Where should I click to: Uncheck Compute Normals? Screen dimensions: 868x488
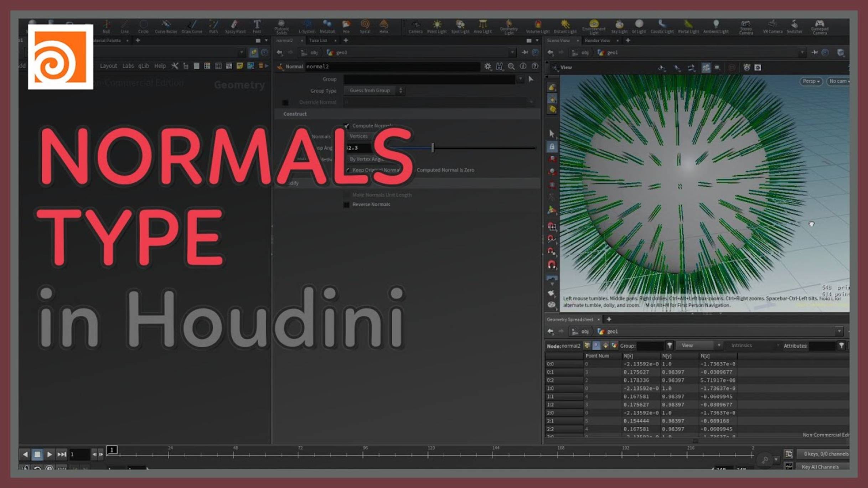click(x=346, y=125)
